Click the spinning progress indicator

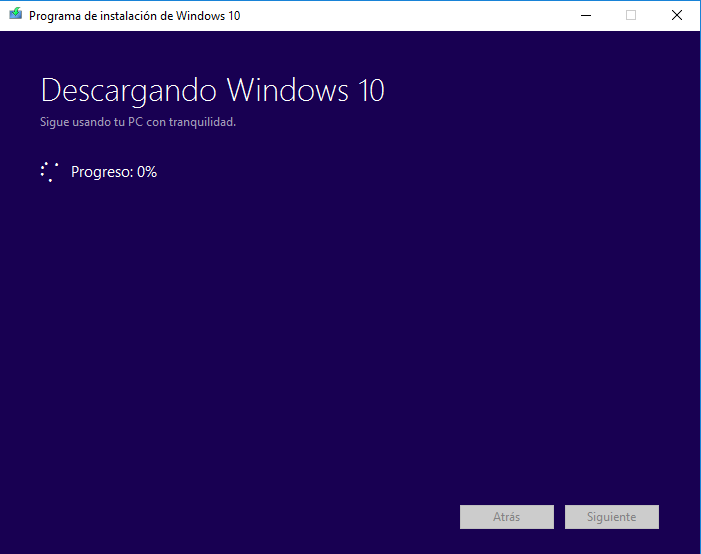click(x=50, y=172)
